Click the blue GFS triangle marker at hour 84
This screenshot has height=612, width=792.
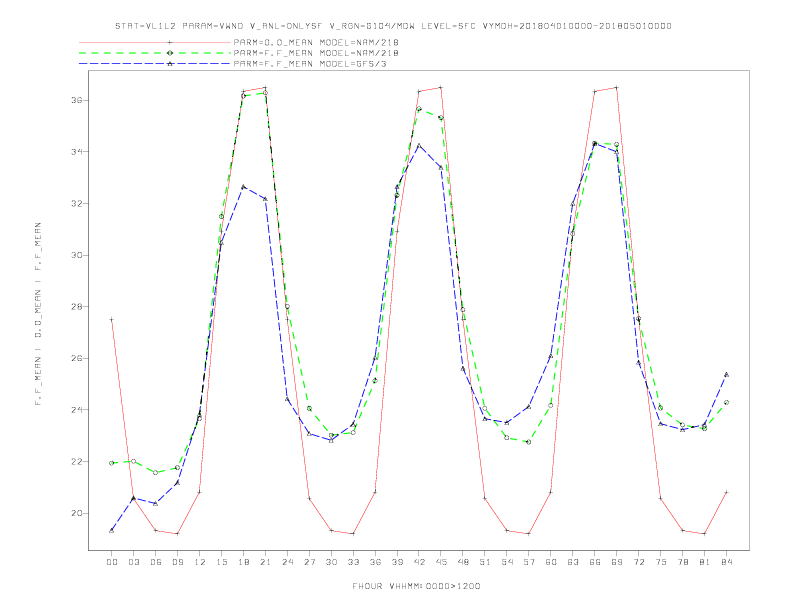[726, 375]
